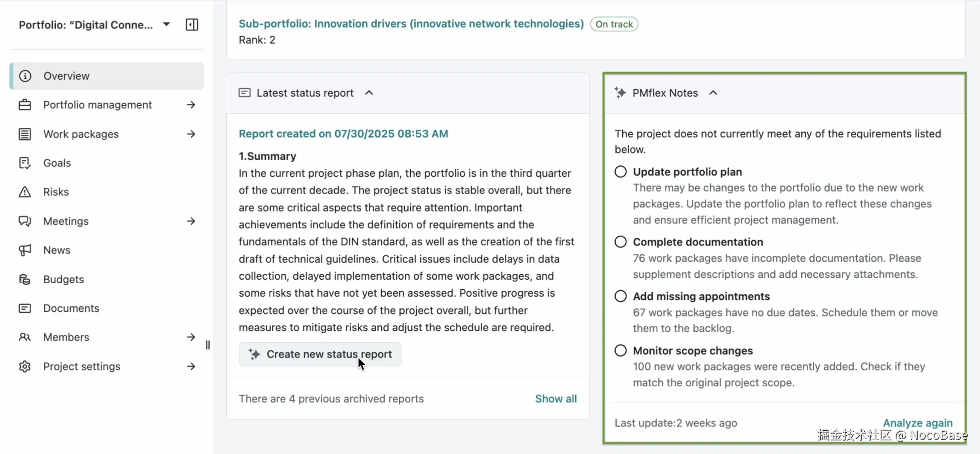Click the Project settings gear icon
The height and width of the screenshot is (454, 980).
25,366
